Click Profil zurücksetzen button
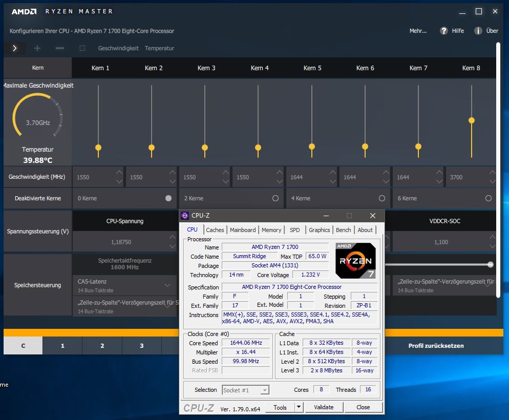509x420 pixels. tap(436, 346)
